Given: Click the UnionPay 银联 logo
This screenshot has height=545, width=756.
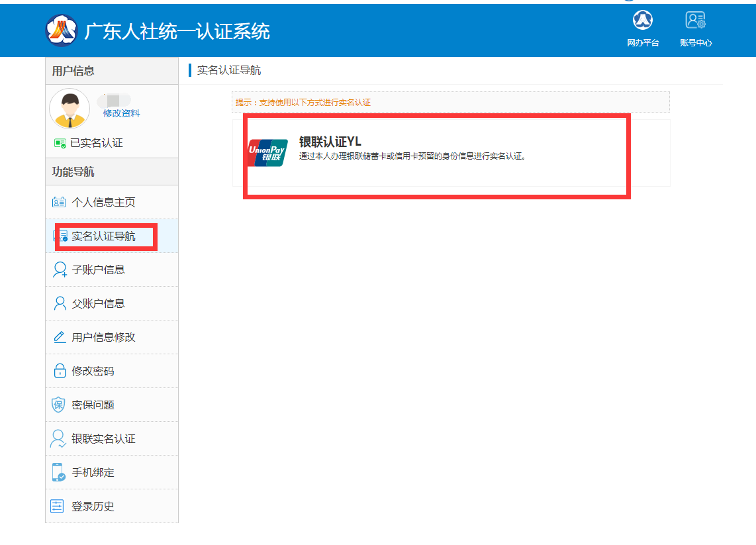Looking at the screenshot, I should point(267,152).
